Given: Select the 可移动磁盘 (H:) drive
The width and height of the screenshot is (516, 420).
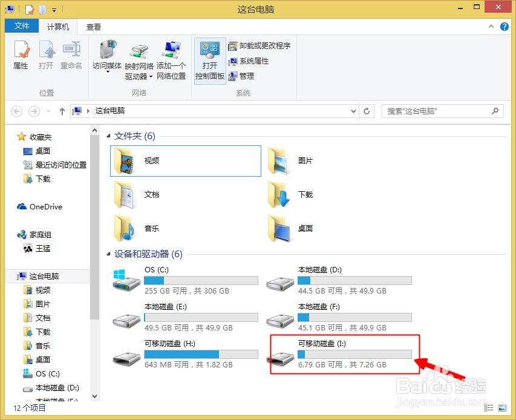Looking at the screenshot, I should click(186, 354).
